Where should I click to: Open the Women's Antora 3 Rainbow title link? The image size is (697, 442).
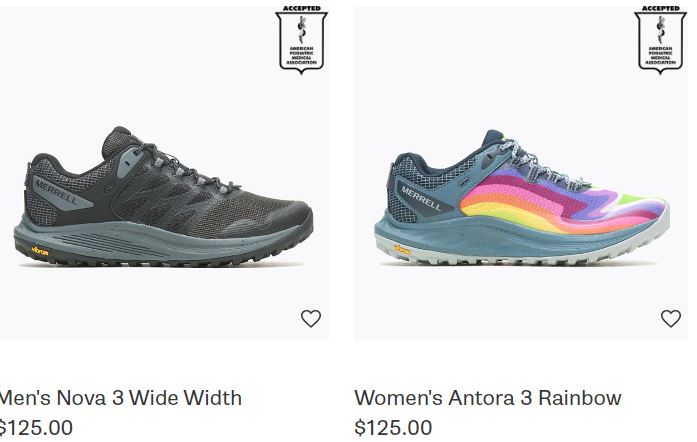[488, 398]
